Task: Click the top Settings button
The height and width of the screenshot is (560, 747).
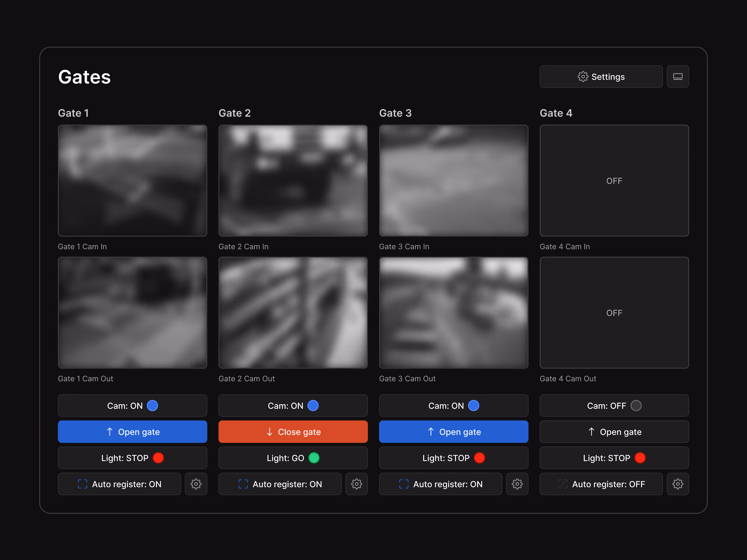Action: pyautogui.click(x=601, y=77)
